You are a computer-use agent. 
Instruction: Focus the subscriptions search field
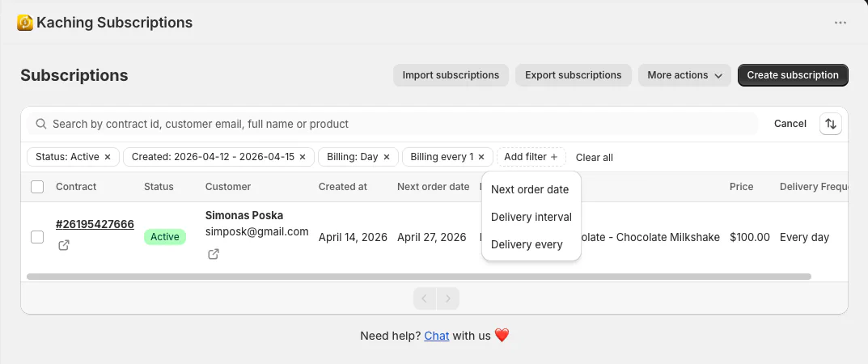coord(392,124)
